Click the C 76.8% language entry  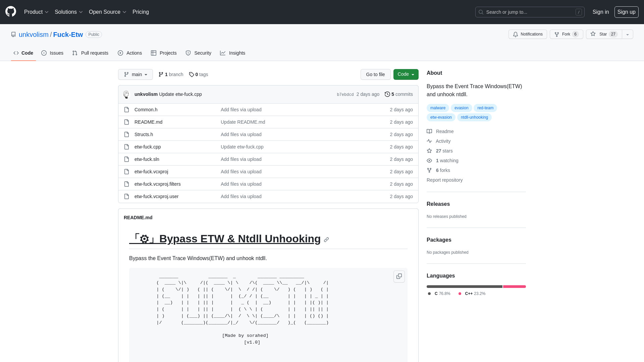(x=439, y=294)
